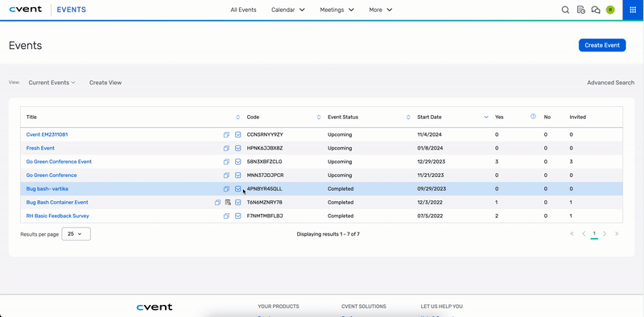Open email icon for RH Basic Feedback Survey
The image size is (644, 317).
[x=237, y=216]
